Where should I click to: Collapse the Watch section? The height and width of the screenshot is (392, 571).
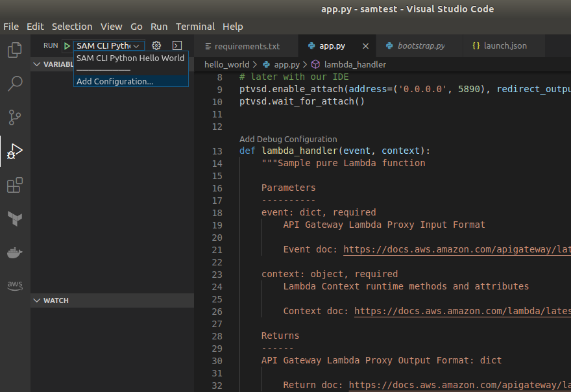coord(37,300)
